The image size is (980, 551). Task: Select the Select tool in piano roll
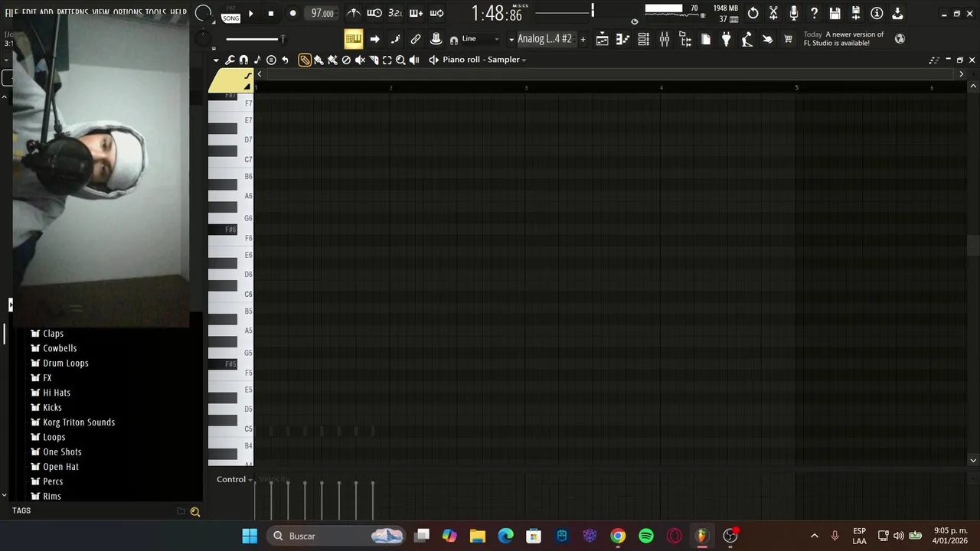pyautogui.click(x=387, y=60)
